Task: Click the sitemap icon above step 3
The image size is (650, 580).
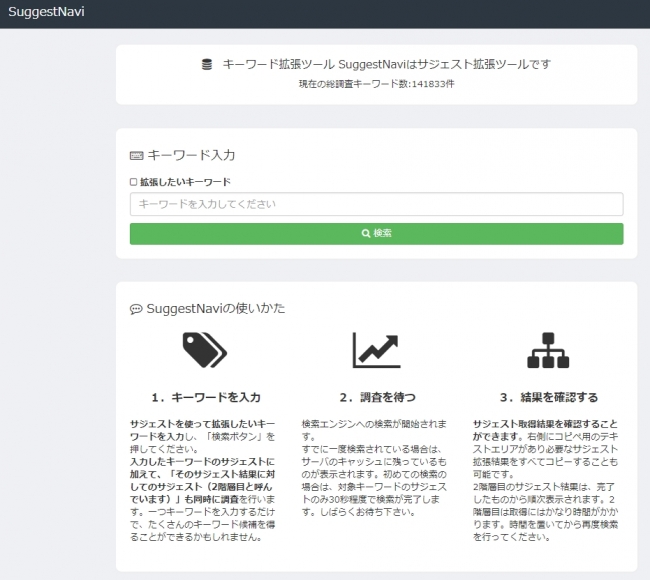Action: pos(547,349)
